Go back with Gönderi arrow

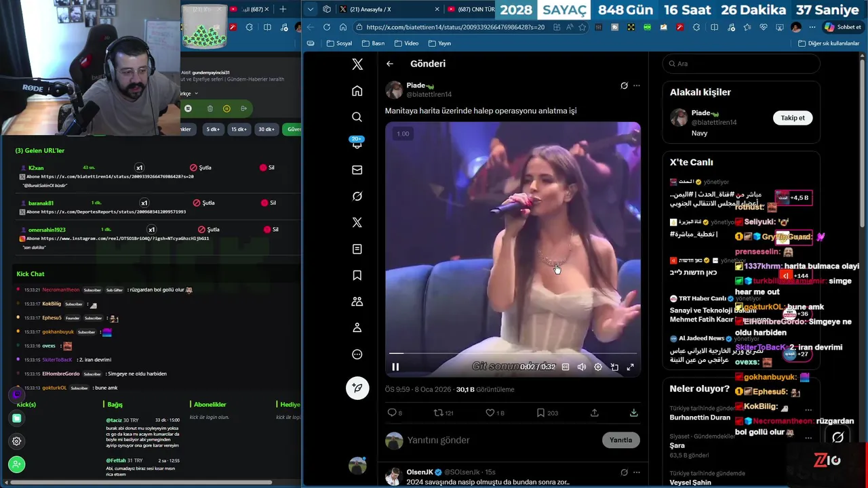390,64
